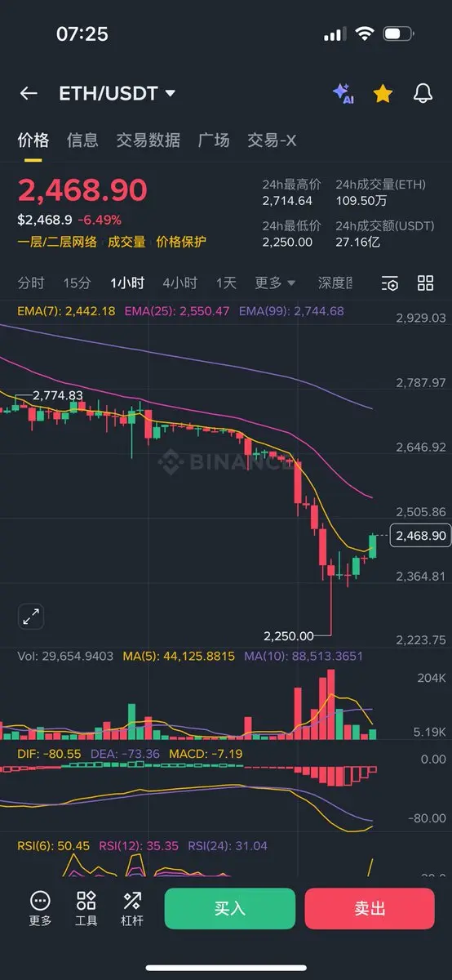Expand the ETH/USDT pair dropdown
The height and width of the screenshot is (980, 452).
point(117,93)
